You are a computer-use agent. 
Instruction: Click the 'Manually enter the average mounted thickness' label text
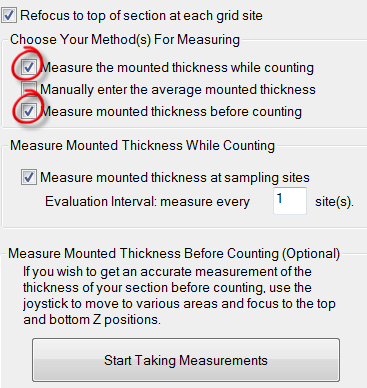coord(178,90)
